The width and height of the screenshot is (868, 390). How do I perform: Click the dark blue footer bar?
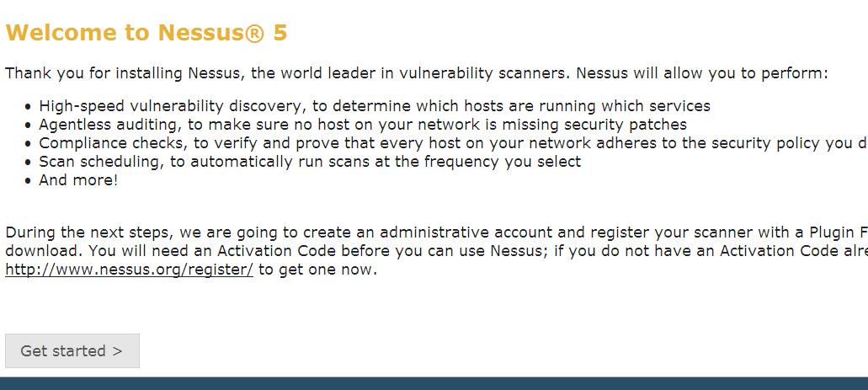coord(434,383)
